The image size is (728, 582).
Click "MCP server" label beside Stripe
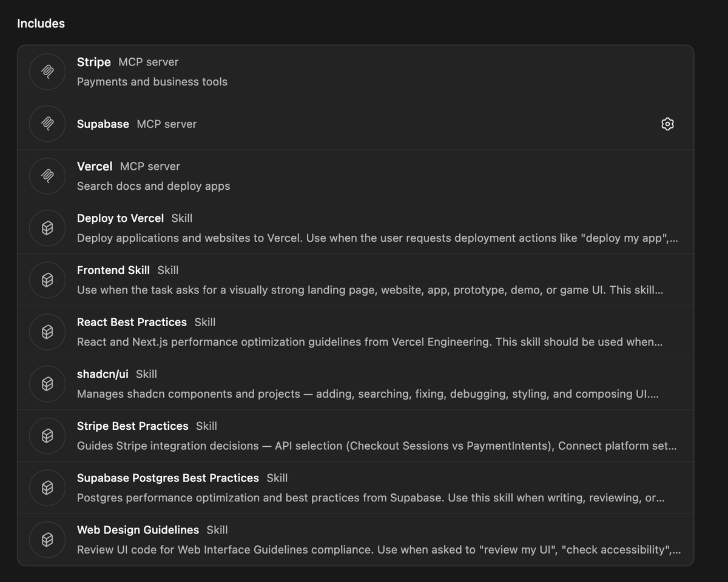pos(149,62)
